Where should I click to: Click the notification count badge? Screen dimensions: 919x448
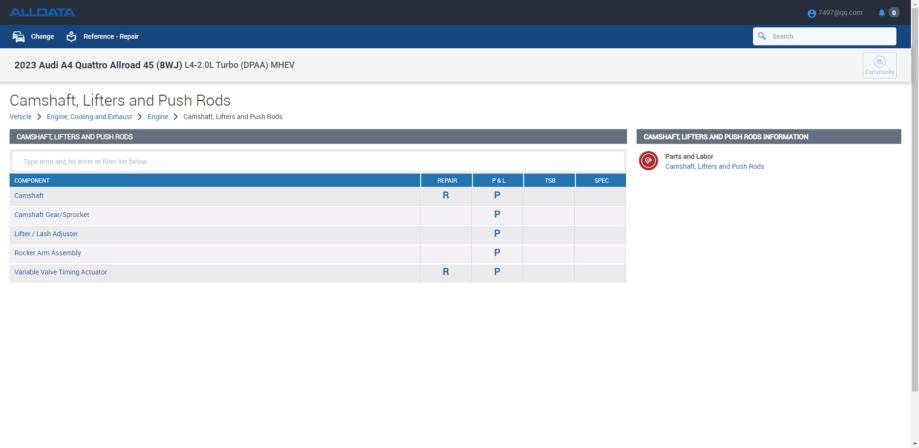coord(894,12)
